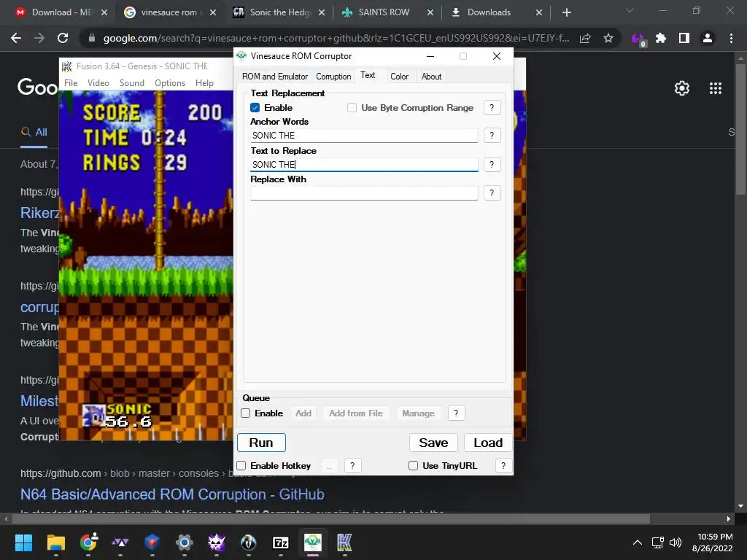Open the Chrome tab search chevron

point(630,10)
